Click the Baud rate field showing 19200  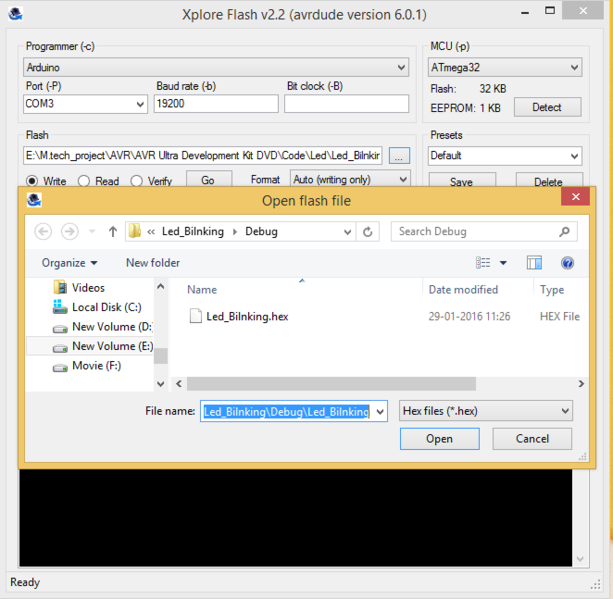click(x=216, y=104)
